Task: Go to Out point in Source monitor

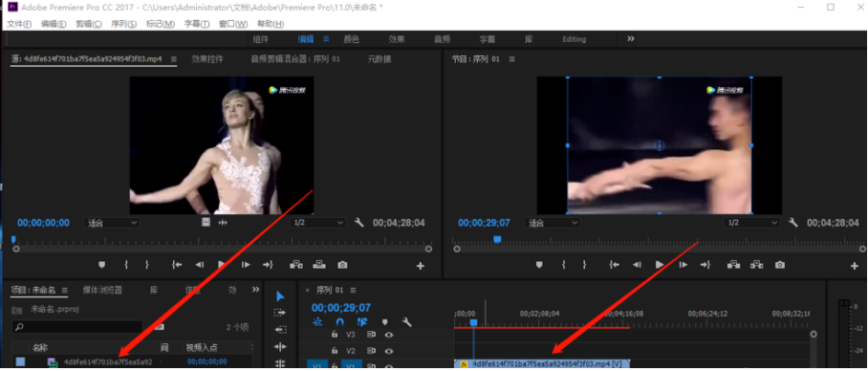Action: coord(268,265)
